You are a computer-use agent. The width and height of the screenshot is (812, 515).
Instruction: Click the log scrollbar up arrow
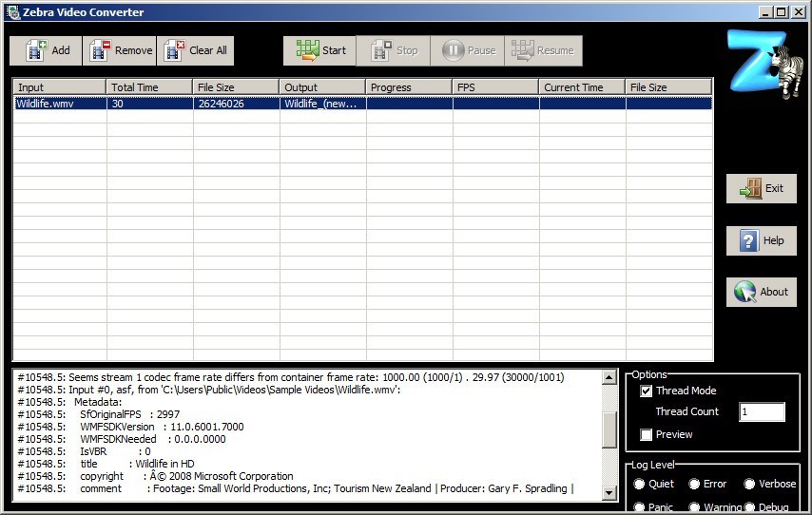609,377
